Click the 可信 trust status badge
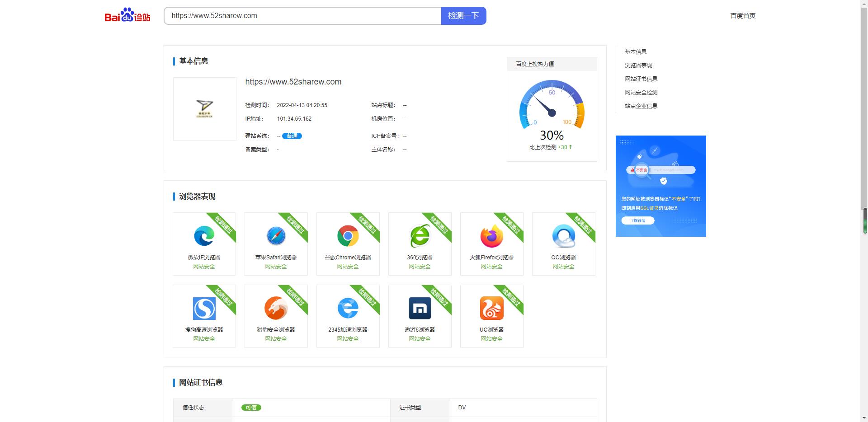This screenshot has height=422, width=868. (251, 408)
